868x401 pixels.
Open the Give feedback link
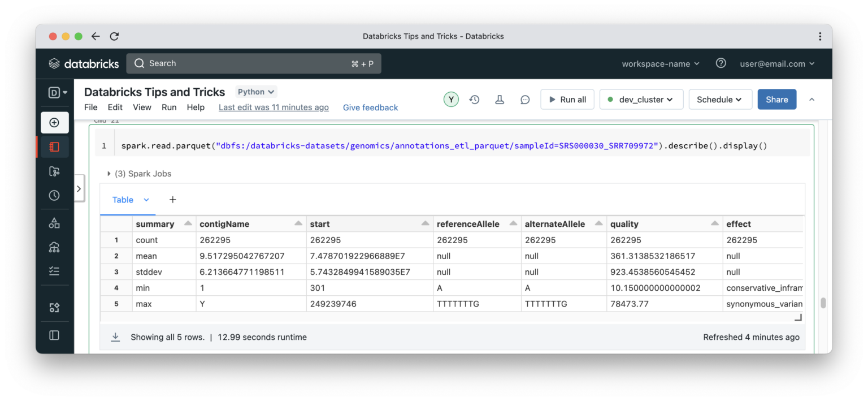point(370,107)
